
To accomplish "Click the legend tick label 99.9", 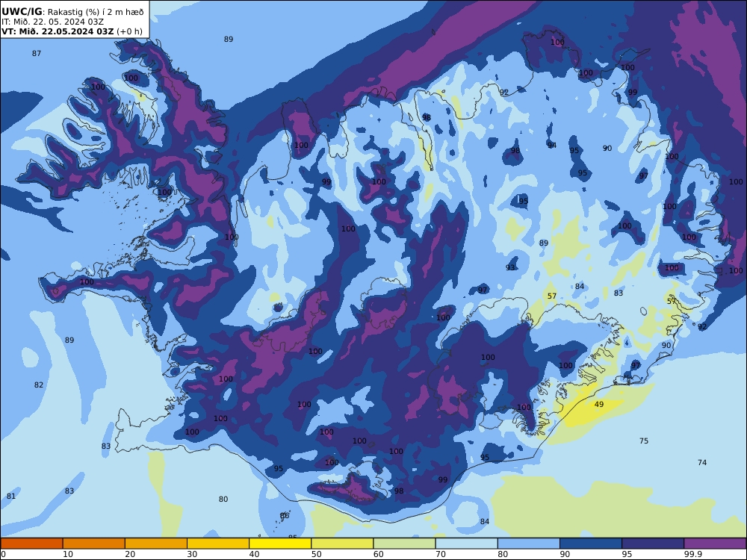I will point(692,554).
